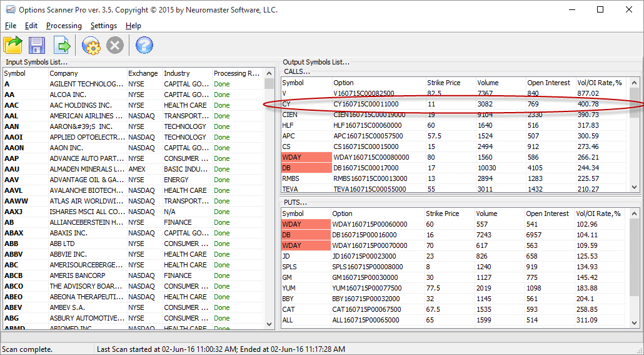Viewport: 644px width, 355px height.
Task: Select RMBS160715C00013000 call option
Action: coord(371,178)
